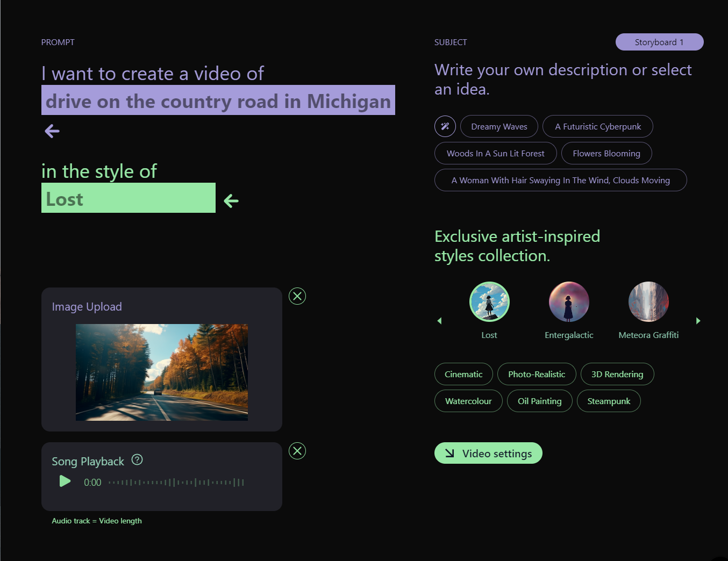Screen dimensions: 728x561
Task: Select the Steampunk style chip
Action: tap(609, 401)
